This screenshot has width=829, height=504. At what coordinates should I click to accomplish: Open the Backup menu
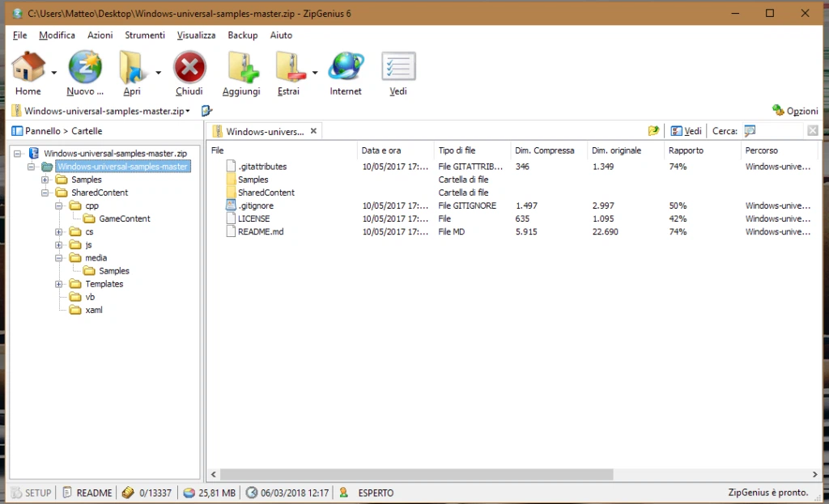coord(243,35)
